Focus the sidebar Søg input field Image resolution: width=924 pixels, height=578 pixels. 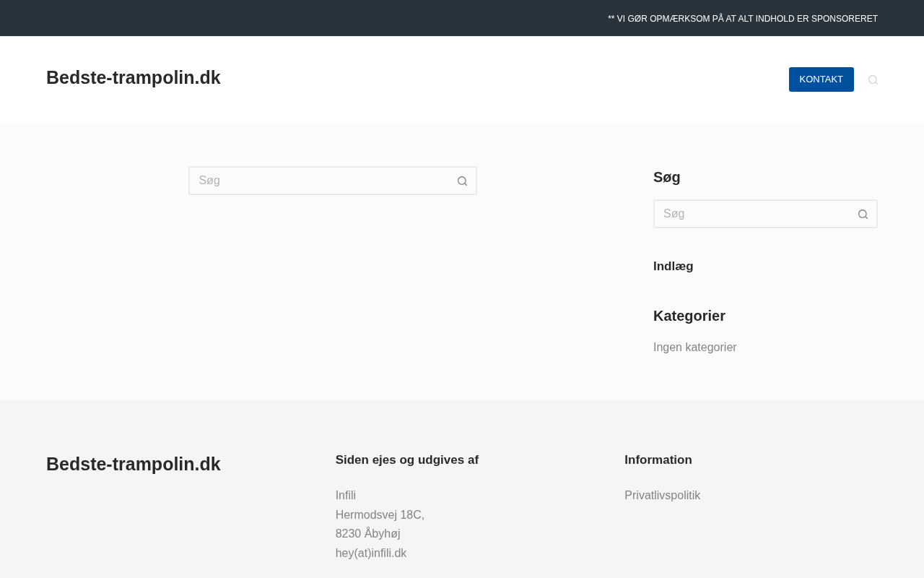click(x=751, y=214)
